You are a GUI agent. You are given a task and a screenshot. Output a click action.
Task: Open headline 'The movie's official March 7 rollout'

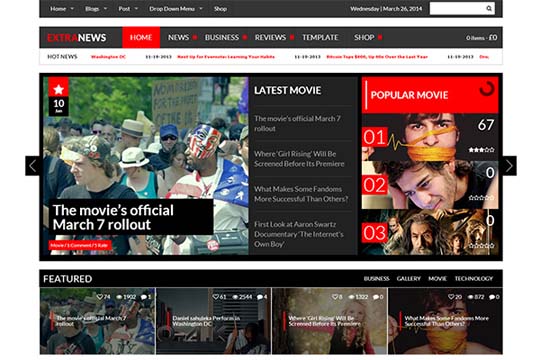(x=113, y=217)
